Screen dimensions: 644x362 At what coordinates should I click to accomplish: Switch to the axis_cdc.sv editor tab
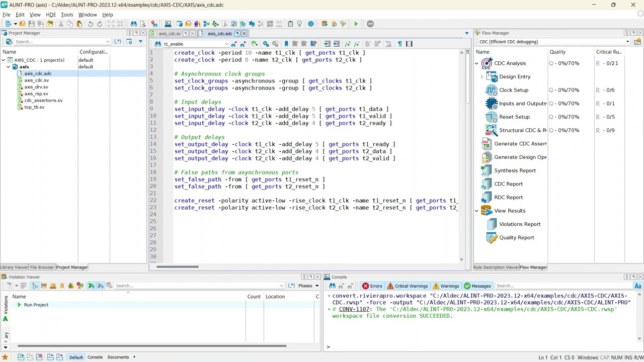(x=169, y=34)
